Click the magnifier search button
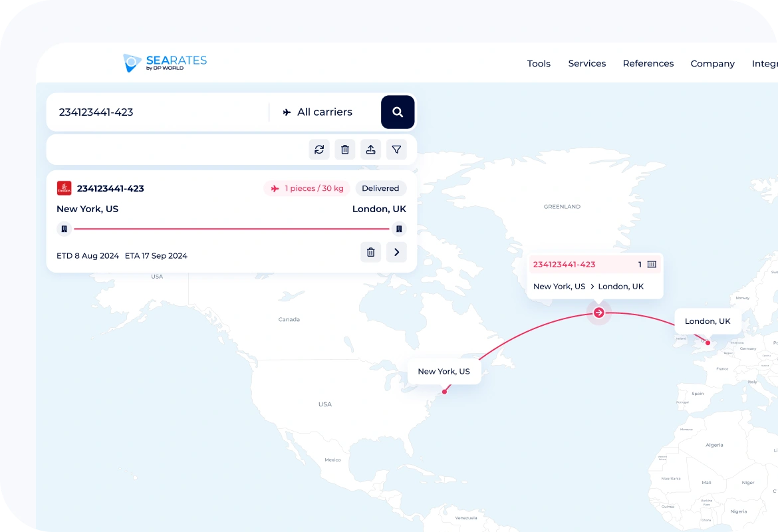The width and height of the screenshot is (778, 532). point(398,112)
